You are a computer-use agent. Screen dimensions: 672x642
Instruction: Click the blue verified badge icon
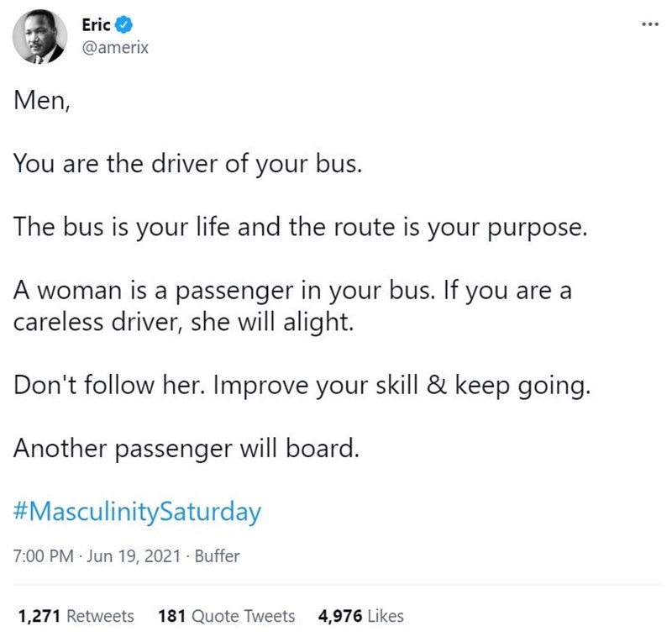[124, 25]
